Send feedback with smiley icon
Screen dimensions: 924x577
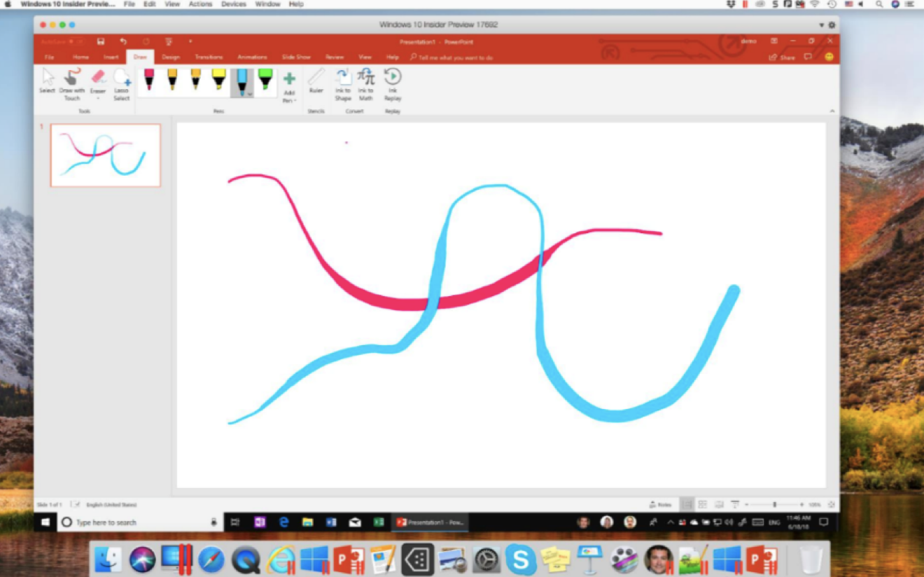pos(829,57)
